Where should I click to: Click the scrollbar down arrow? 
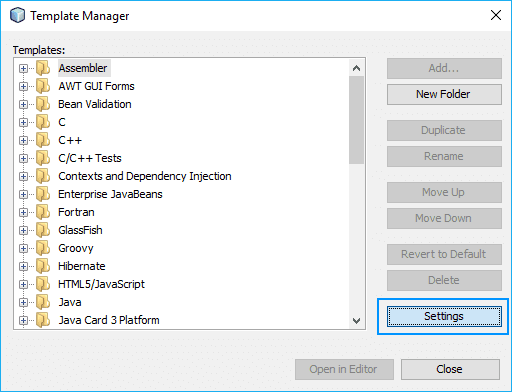[x=356, y=321]
